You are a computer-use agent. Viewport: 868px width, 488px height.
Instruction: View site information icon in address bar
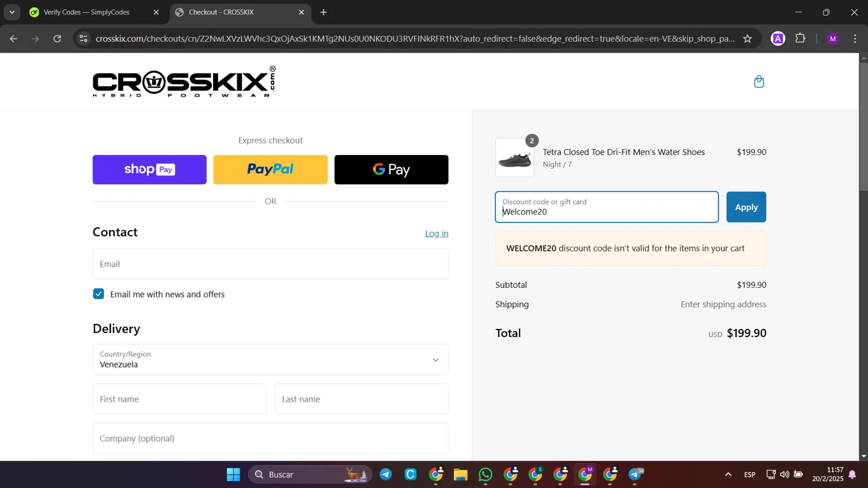pyautogui.click(x=83, y=39)
